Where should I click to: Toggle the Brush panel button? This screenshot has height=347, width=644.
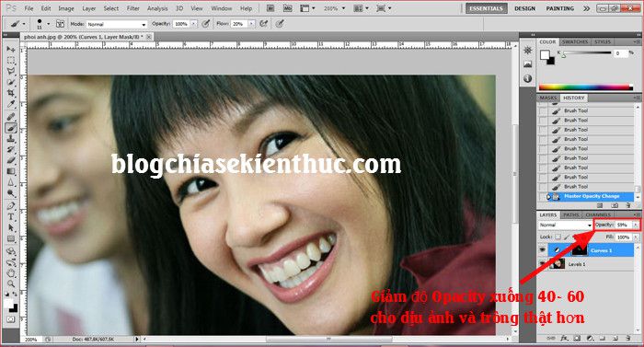(x=60, y=24)
